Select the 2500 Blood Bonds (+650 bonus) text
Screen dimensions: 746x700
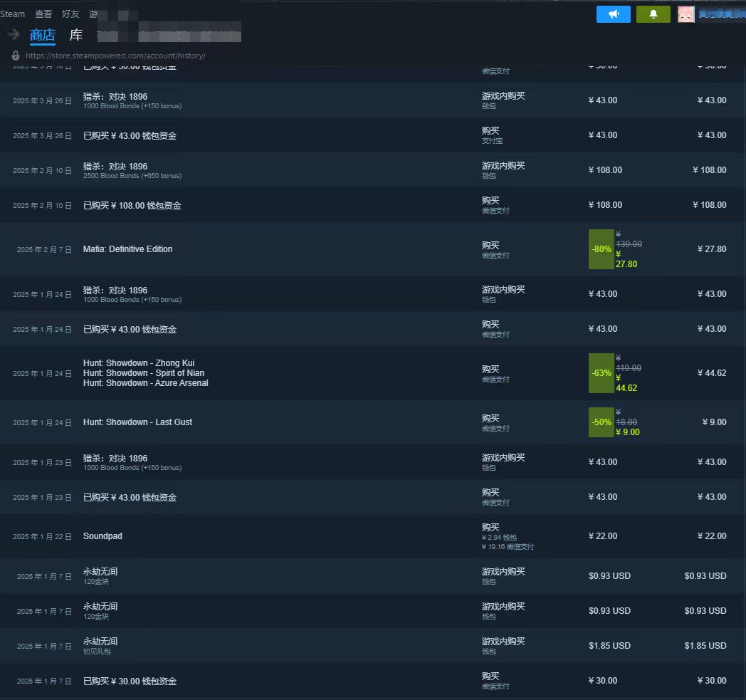(132, 176)
